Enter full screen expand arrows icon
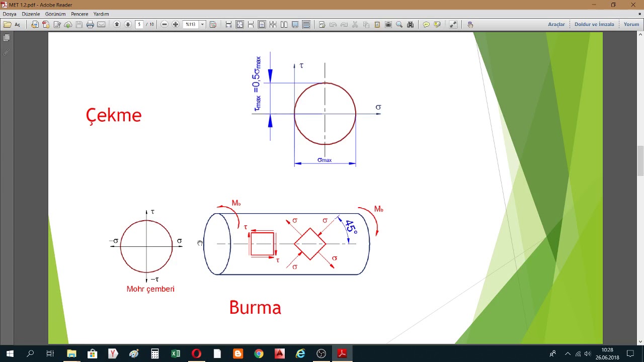 pos(453,24)
